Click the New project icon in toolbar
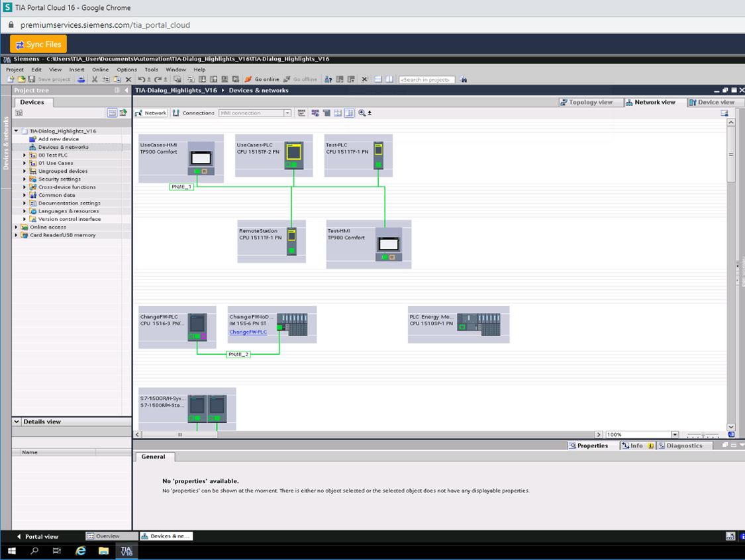The image size is (745, 560). pyautogui.click(x=11, y=79)
